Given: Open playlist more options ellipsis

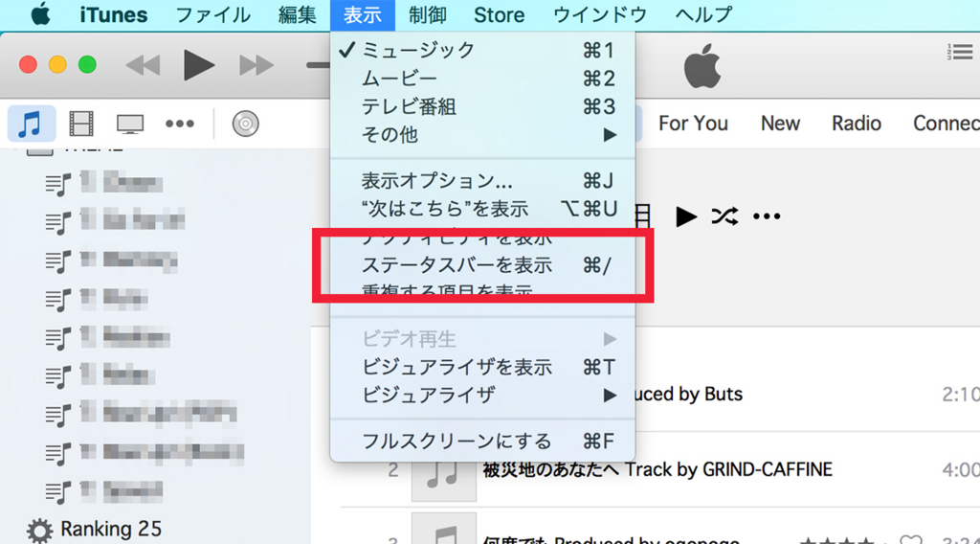Looking at the screenshot, I should click(x=767, y=216).
